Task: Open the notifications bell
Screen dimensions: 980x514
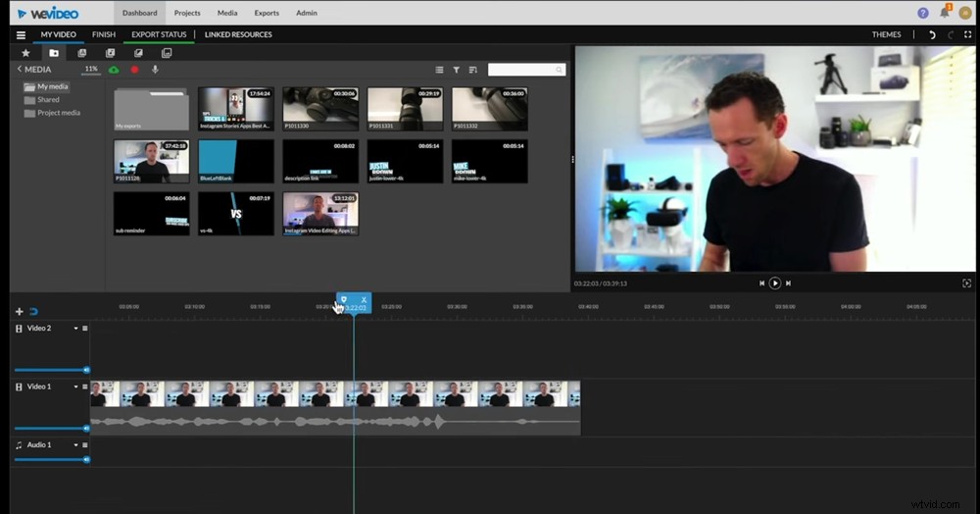Action: (x=945, y=13)
